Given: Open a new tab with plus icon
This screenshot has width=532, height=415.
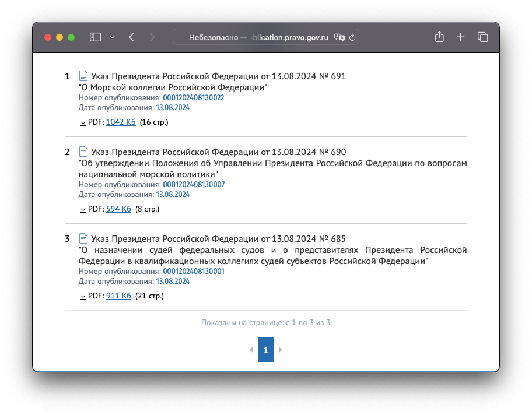Looking at the screenshot, I should pos(461,37).
